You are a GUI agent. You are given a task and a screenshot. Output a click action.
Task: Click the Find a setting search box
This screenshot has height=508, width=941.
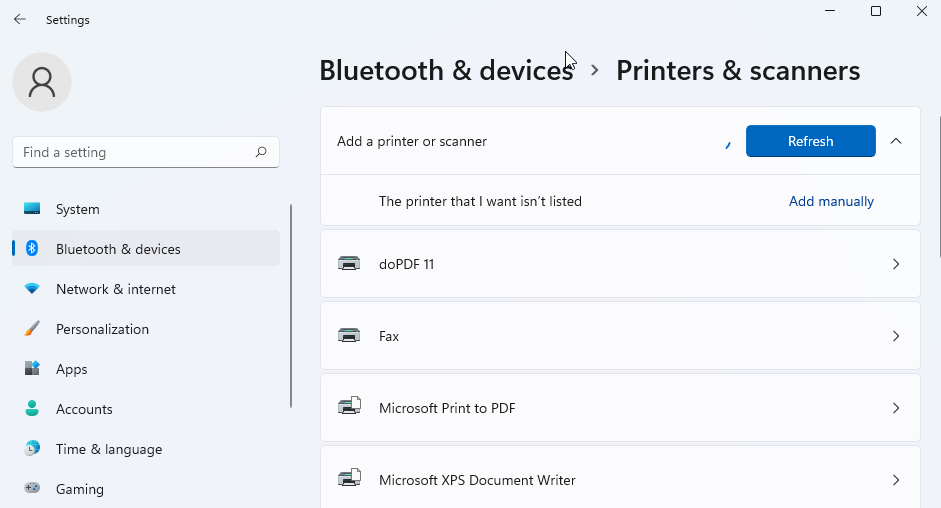tap(146, 152)
